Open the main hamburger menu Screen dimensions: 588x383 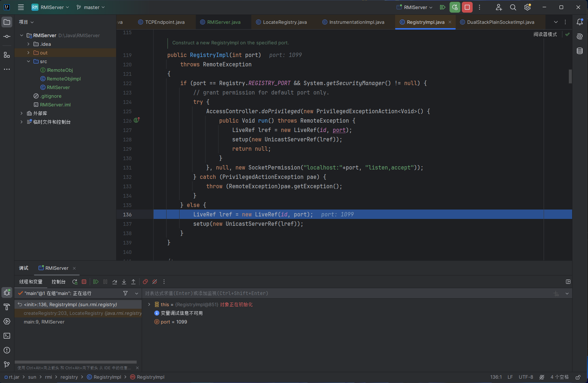tap(21, 7)
